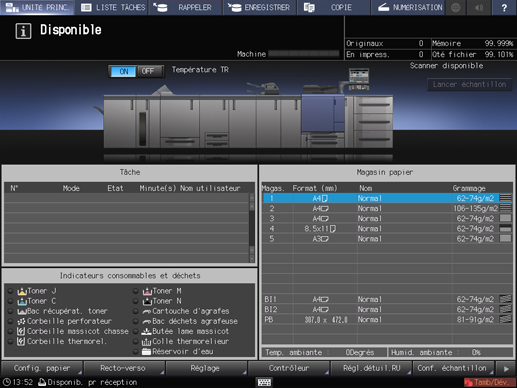Screen dimensions: 517x388
Task: Click the Disponible information icon
Action: [x=23, y=31]
